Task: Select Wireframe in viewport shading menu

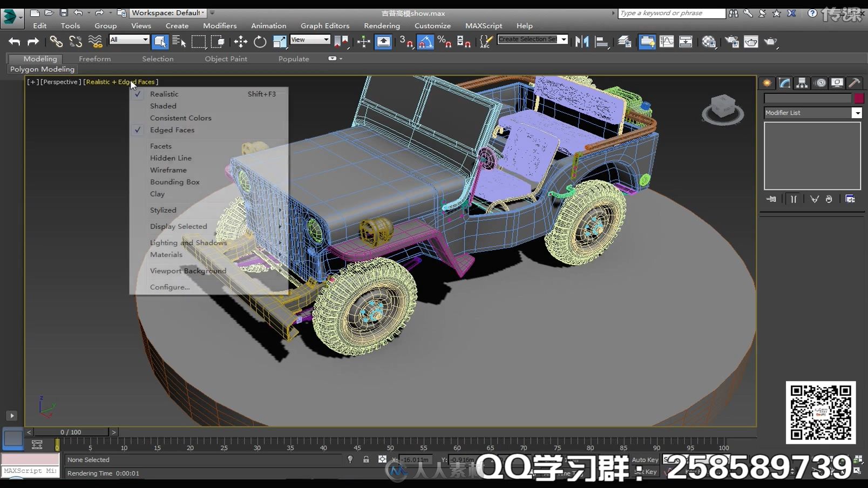Action: point(168,170)
